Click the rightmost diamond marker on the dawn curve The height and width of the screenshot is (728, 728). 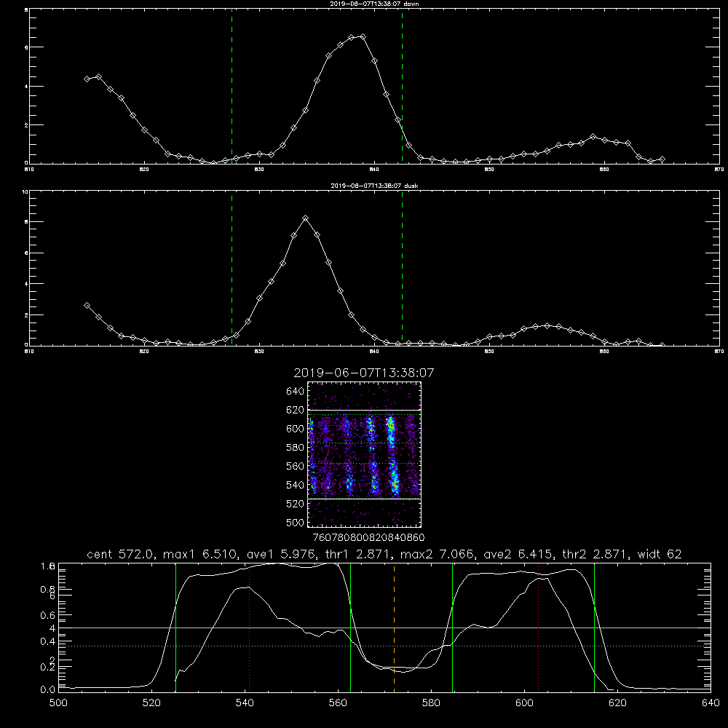click(x=662, y=159)
